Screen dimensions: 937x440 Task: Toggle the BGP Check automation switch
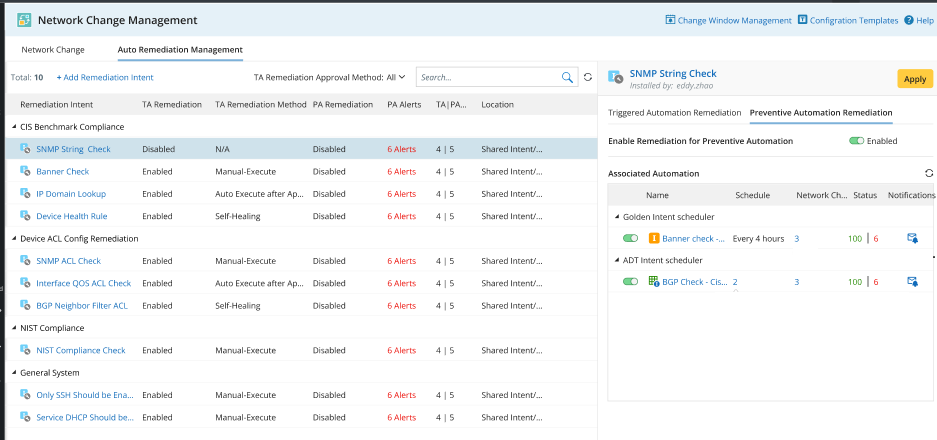point(630,282)
